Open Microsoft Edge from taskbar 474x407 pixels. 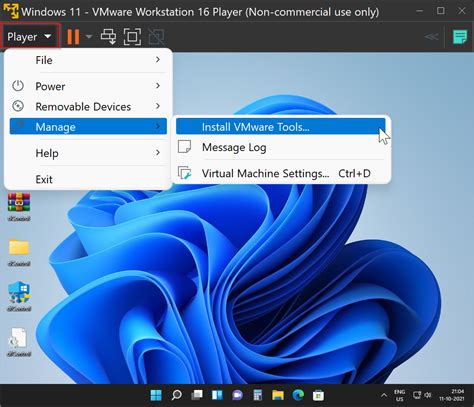point(298,395)
